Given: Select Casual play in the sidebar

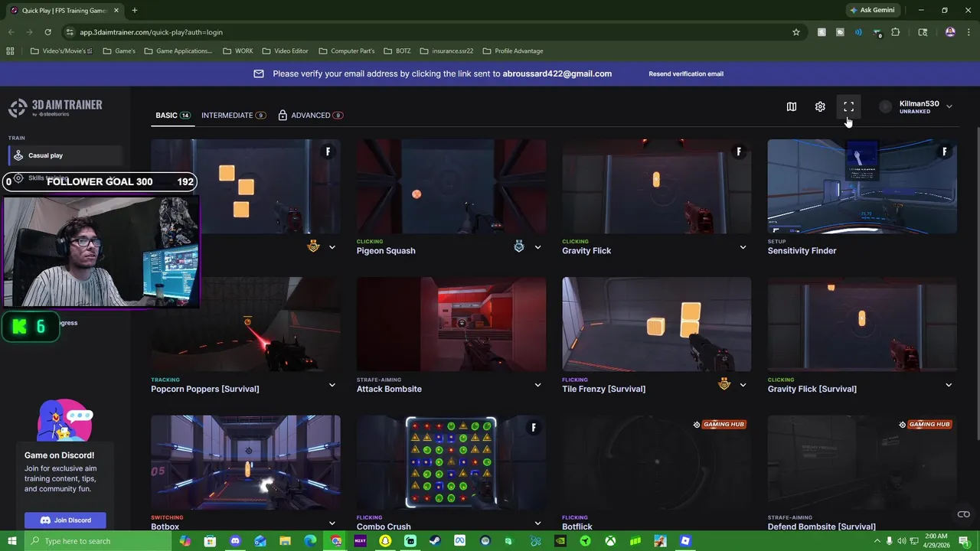Looking at the screenshot, I should [65, 155].
